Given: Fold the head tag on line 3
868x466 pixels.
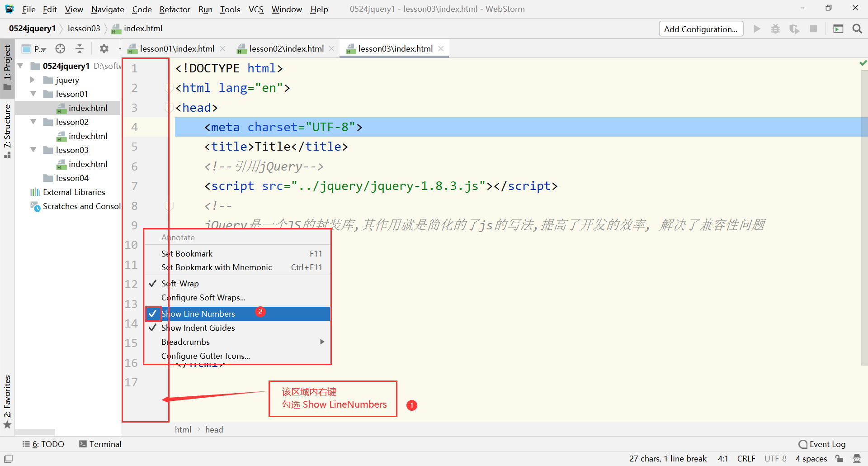Looking at the screenshot, I should [x=169, y=108].
